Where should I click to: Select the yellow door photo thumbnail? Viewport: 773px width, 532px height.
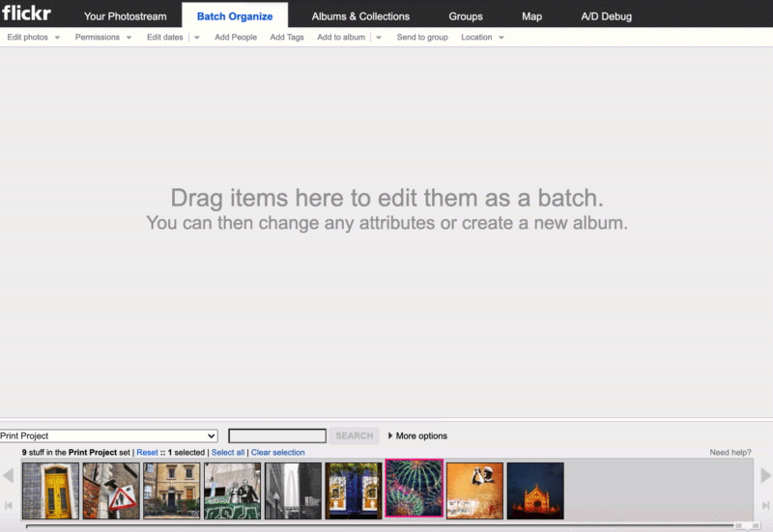coord(50,490)
